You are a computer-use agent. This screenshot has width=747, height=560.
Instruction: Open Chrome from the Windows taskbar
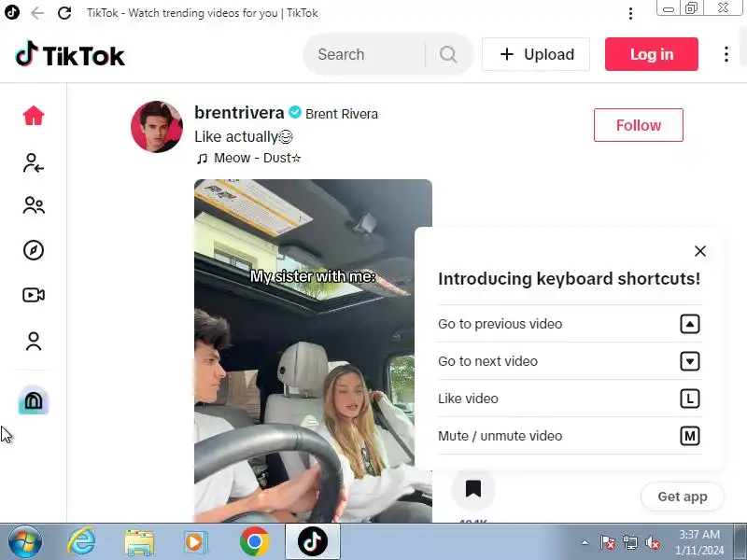pos(254,541)
